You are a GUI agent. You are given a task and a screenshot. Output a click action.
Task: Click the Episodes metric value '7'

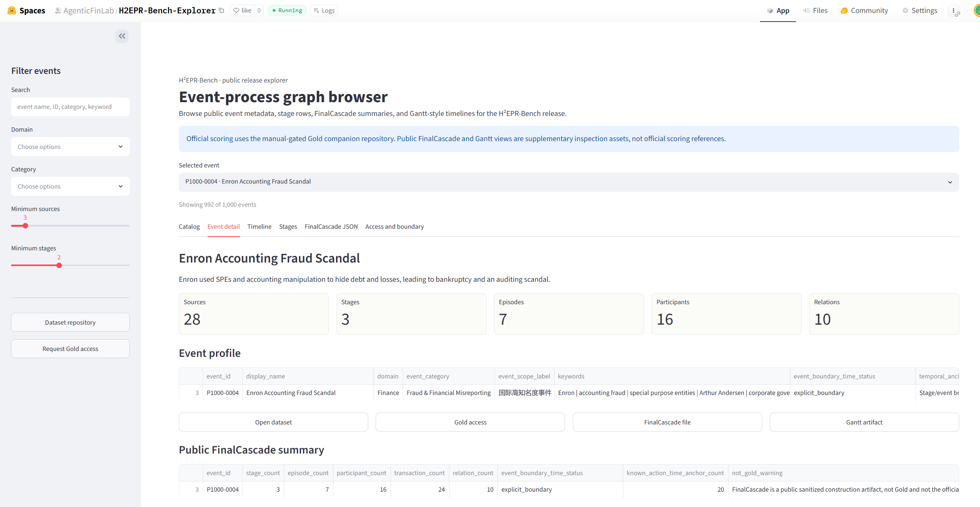coord(503,320)
